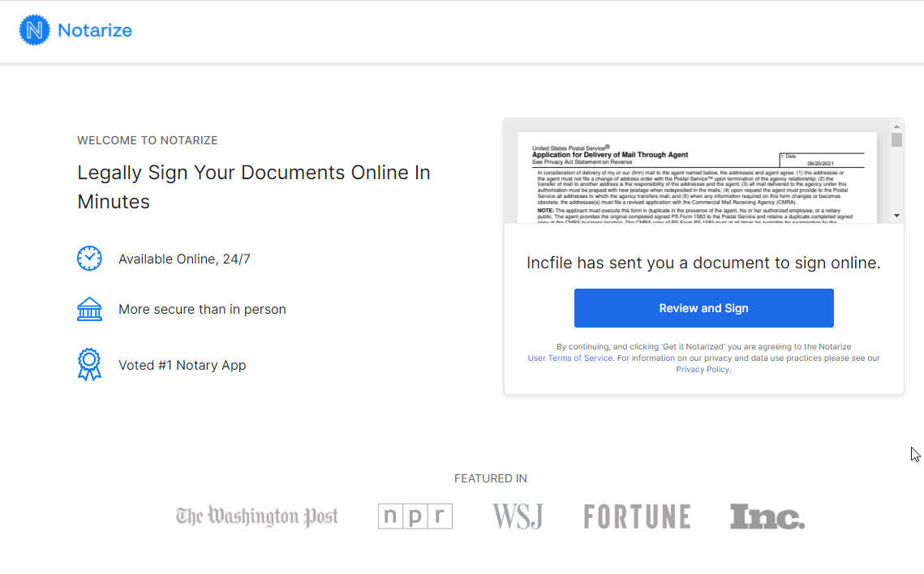Click the document preview scrollbar thumb
Image resolution: width=924 pixels, height=574 pixels.
tap(896, 140)
